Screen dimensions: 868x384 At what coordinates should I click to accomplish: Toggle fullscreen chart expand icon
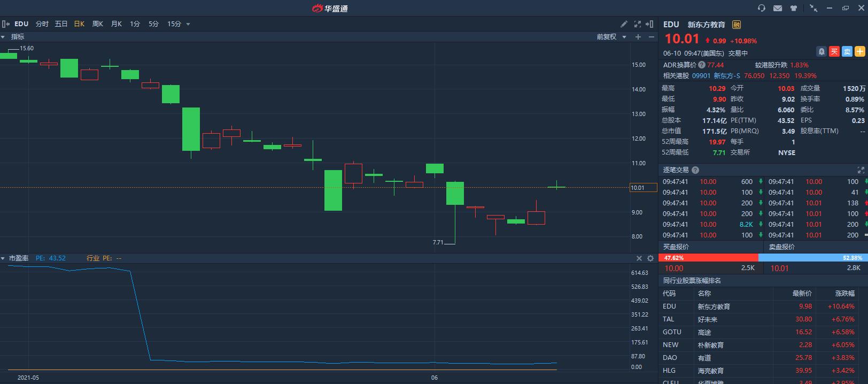(x=637, y=24)
